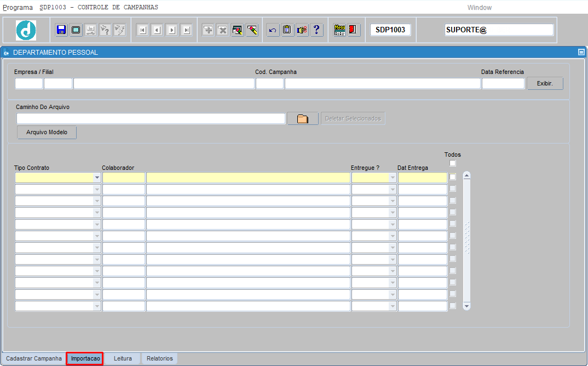Click the teal company logo icon
This screenshot has height=366, width=588.
pos(26,30)
